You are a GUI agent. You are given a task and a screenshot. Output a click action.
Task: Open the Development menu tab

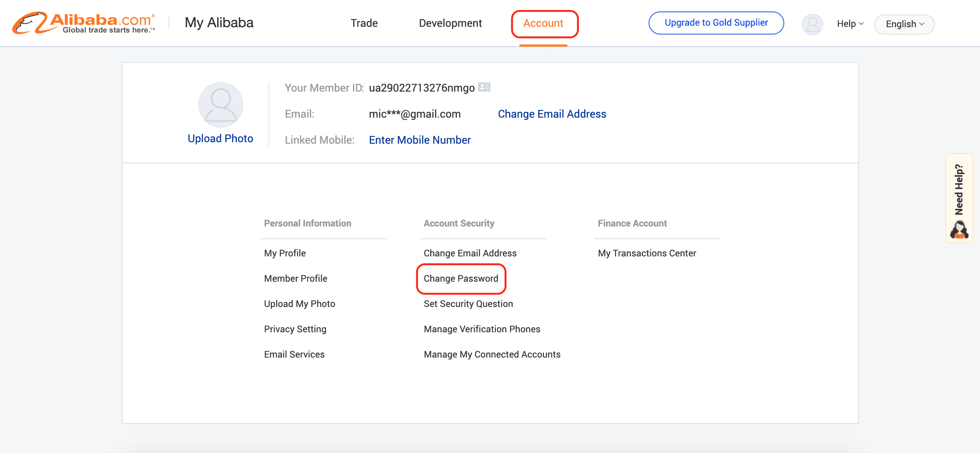pos(450,23)
